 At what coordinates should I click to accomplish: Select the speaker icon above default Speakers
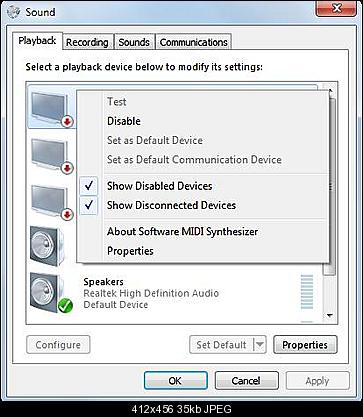click(47, 246)
